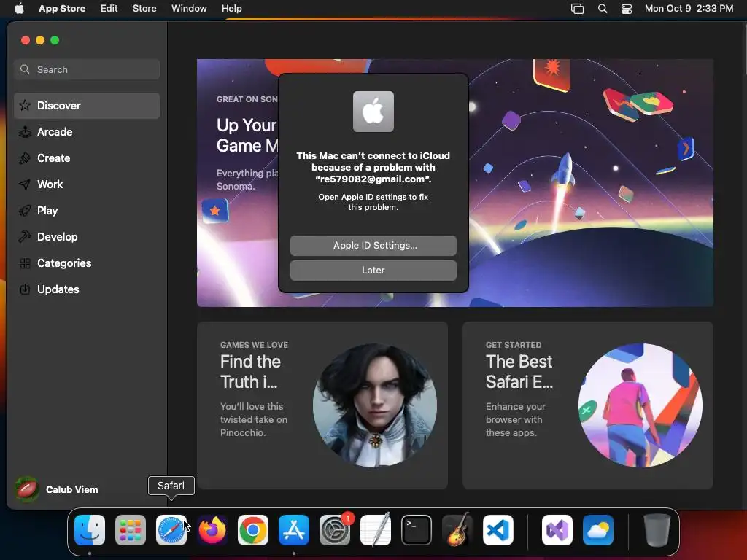
Task: Dismiss the iCloud dialog with Later
Action: (x=373, y=270)
